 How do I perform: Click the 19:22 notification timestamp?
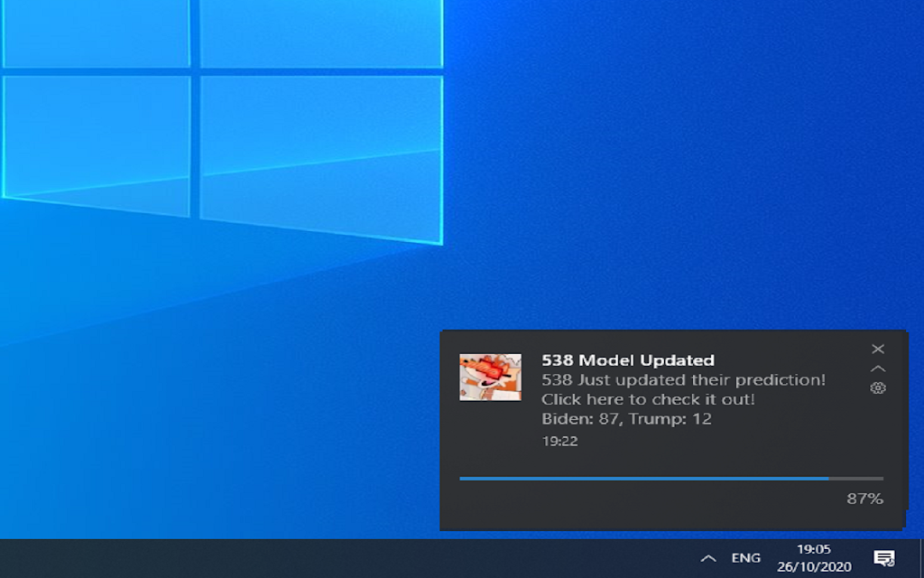(559, 441)
